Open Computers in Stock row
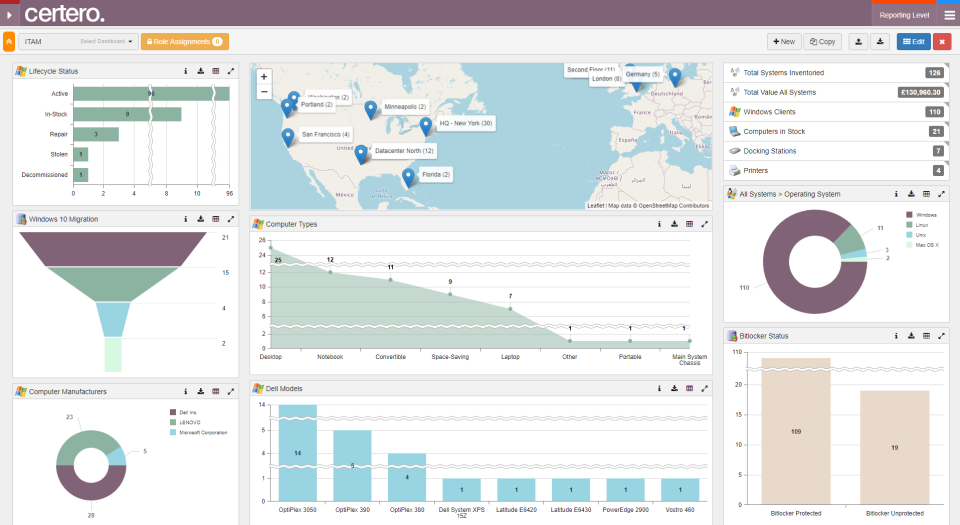The height and width of the screenshot is (525, 960). click(836, 132)
